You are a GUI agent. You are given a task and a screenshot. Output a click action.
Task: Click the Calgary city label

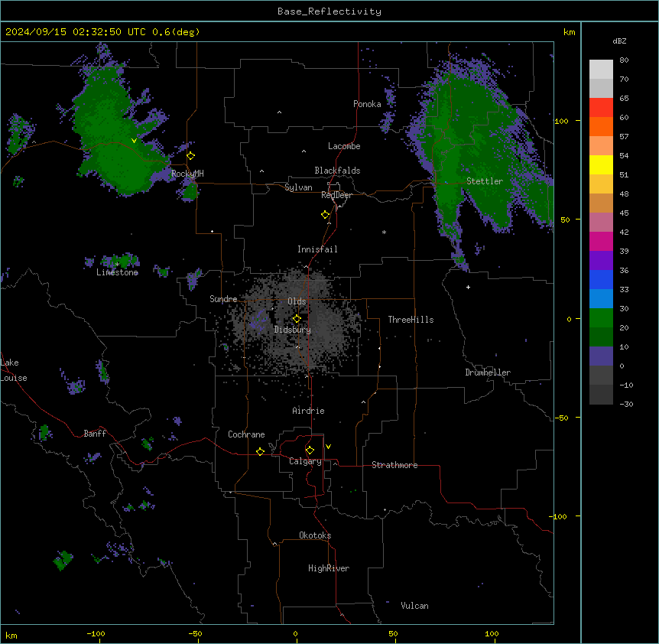tap(305, 461)
